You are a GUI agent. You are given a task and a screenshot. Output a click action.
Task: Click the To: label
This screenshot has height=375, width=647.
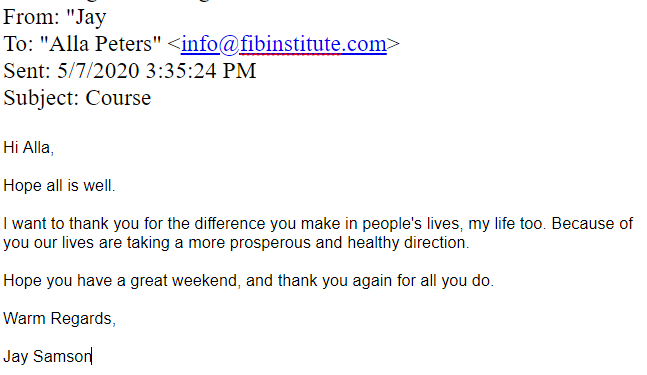[x=18, y=44]
